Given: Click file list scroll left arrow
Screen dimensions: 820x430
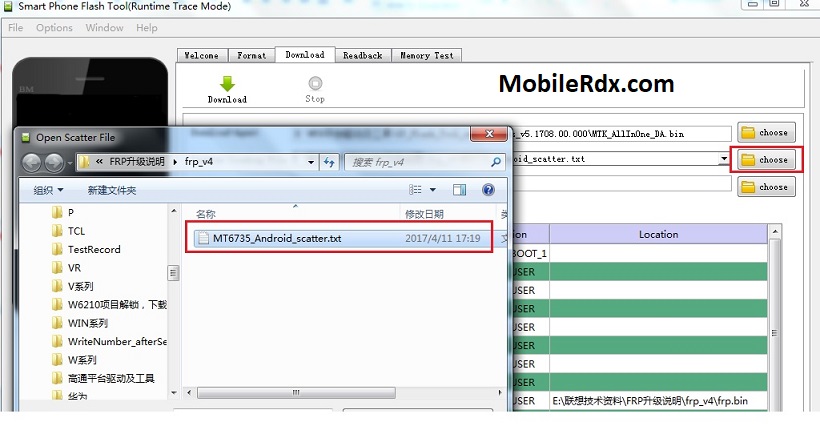Looking at the screenshot, I should pyautogui.click(x=190, y=392).
